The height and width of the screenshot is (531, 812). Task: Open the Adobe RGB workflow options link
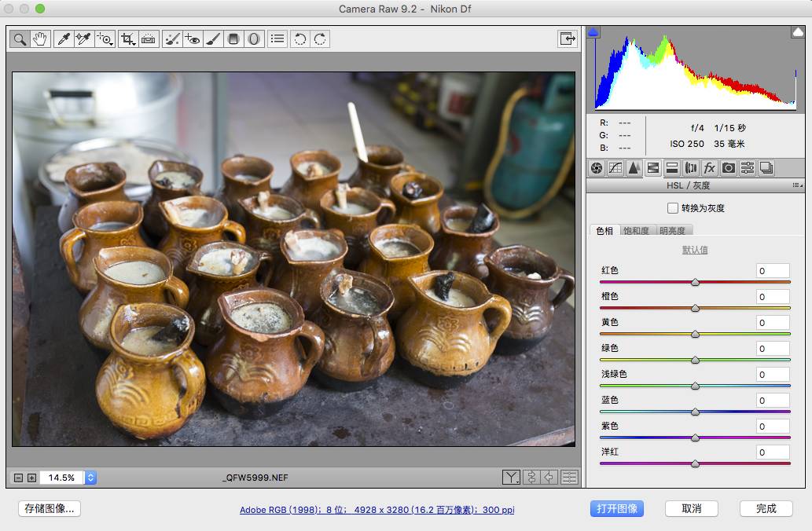click(x=377, y=510)
